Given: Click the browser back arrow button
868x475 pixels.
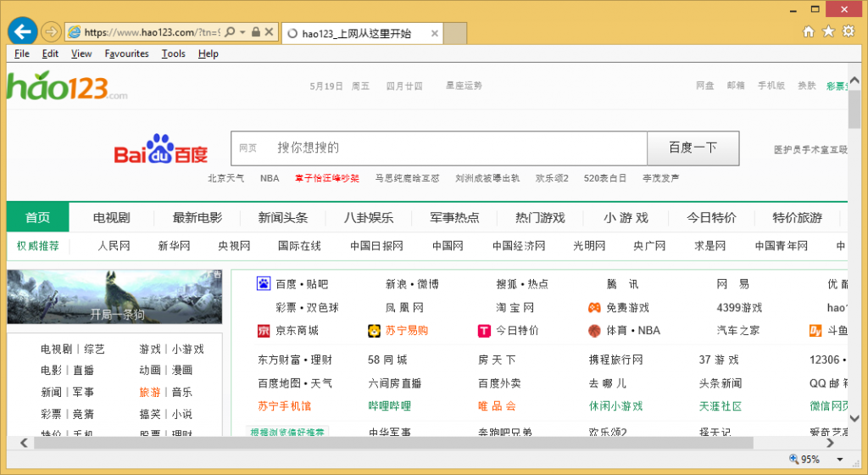Looking at the screenshot, I should pyautogui.click(x=22, y=32).
